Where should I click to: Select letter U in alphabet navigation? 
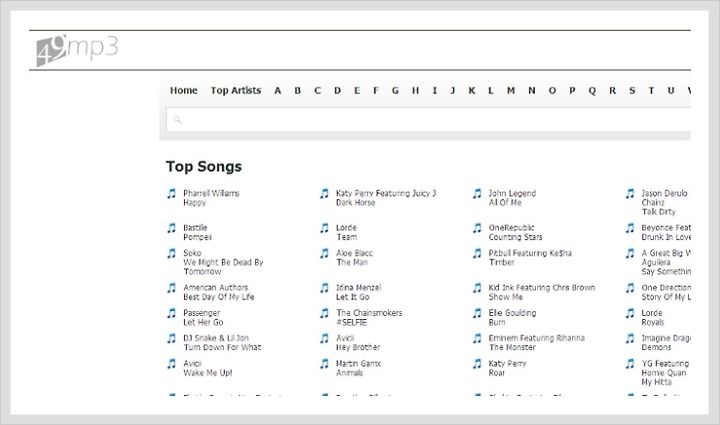click(671, 90)
